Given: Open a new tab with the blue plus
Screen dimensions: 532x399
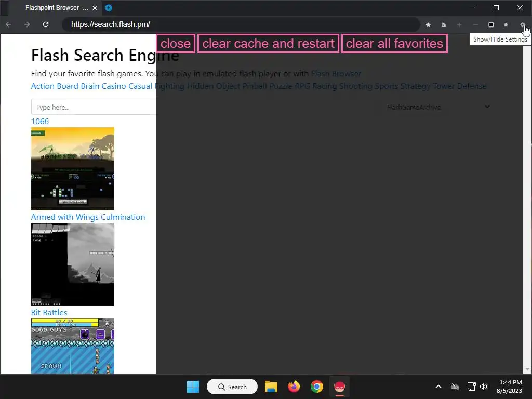Looking at the screenshot, I should (x=109, y=8).
